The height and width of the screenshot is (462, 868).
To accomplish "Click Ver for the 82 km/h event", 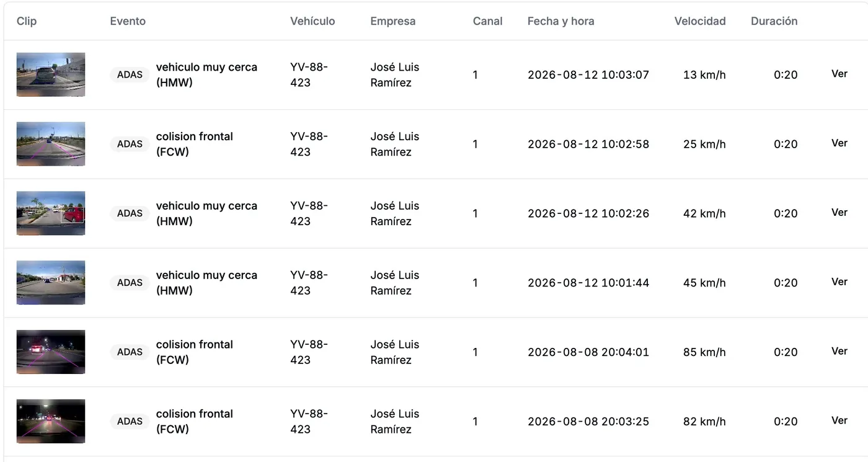I will (x=839, y=421).
